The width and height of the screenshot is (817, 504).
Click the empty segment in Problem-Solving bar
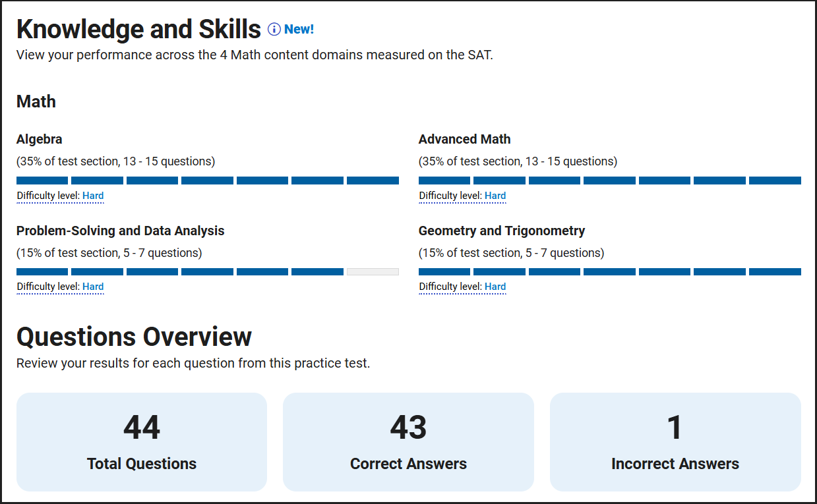pos(373,271)
